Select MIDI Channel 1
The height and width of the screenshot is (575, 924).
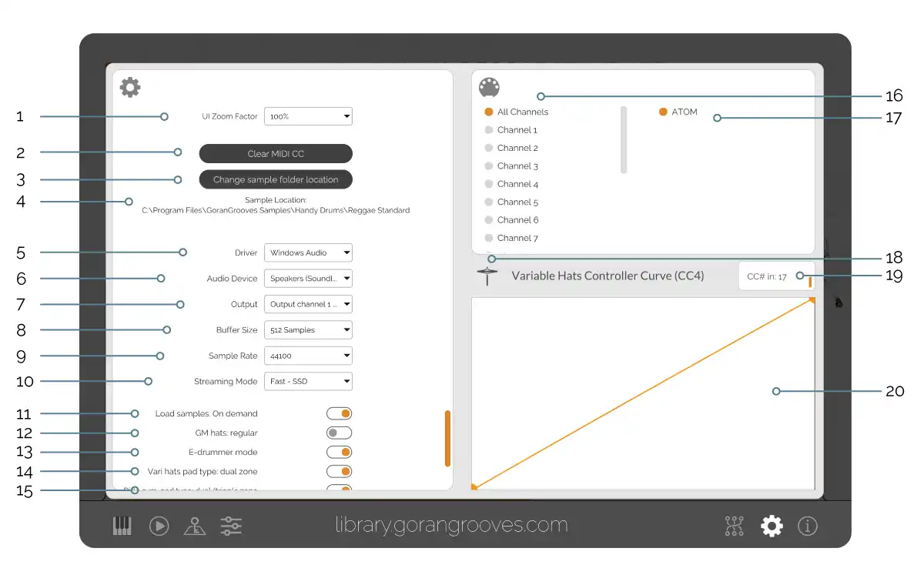[x=511, y=130]
